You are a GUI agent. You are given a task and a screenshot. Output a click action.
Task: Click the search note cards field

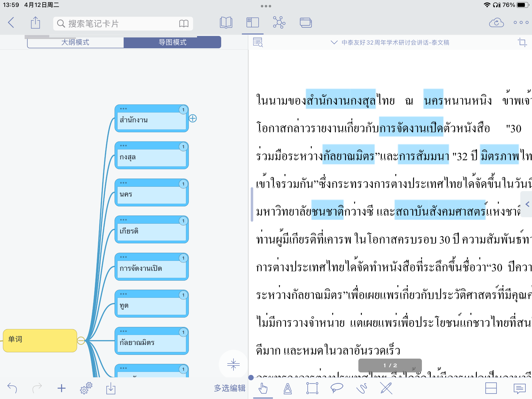[x=123, y=24]
